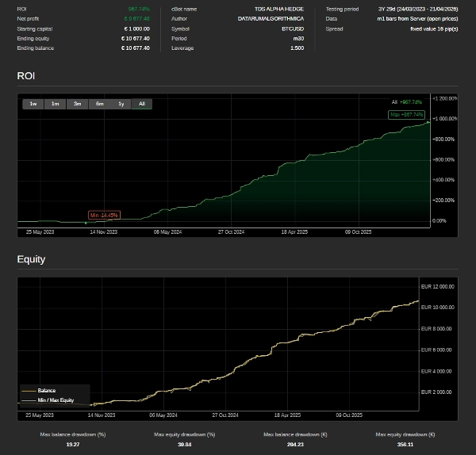The width and height of the screenshot is (476, 455).
Task: Click the All ROI readout at chart top
Action: click(406, 102)
